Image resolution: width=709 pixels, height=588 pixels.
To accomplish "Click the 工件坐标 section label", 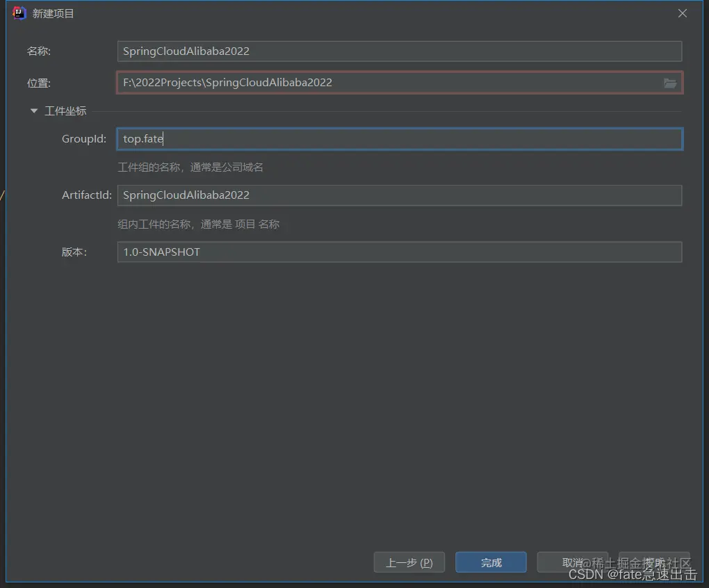I will click(x=65, y=111).
